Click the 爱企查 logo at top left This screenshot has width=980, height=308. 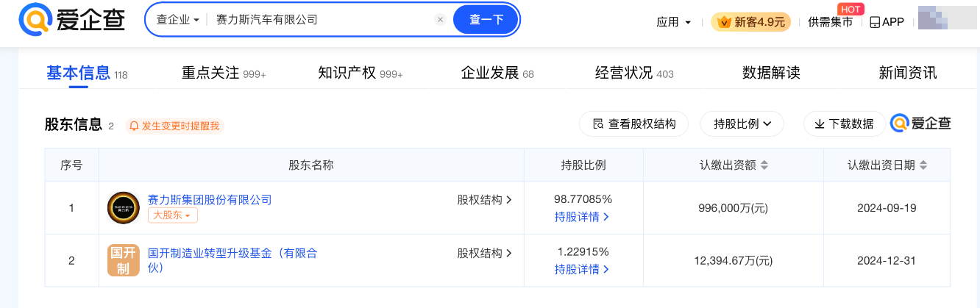(71, 20)
